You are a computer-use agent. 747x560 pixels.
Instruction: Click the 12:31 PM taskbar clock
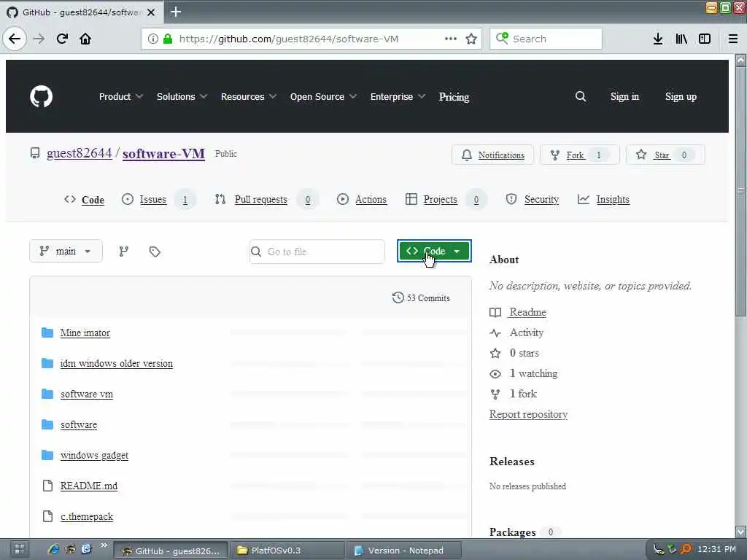tap(716, 549)
